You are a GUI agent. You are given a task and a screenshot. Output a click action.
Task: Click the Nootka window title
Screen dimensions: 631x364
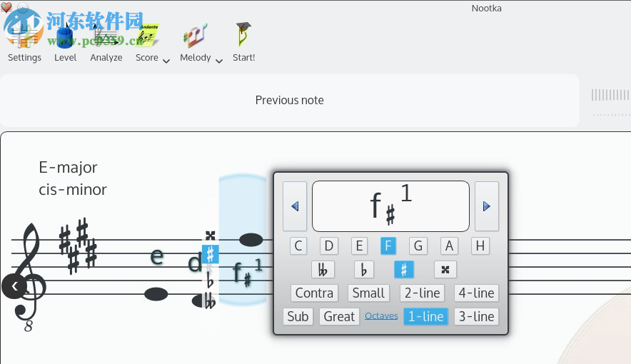coord(487,8)
